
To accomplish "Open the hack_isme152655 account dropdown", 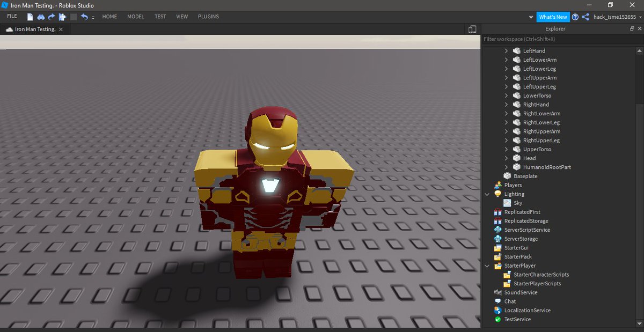I will [x=617, y=17].
